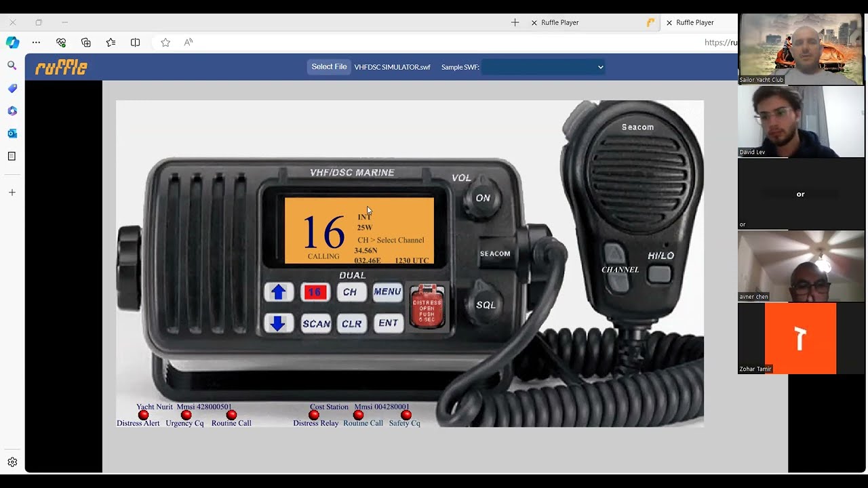Image resolution: width=868 pixels, height=488 pixels.
Task: Click the Distress Relay red light
Action: click(x=314, y=415)
